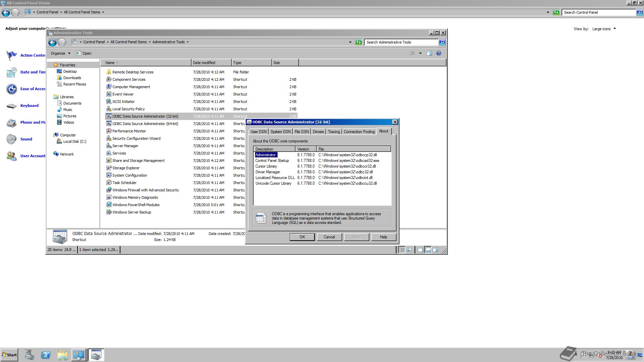Expand address history dropdown in Administrative Tools
The height and width of the screenshot is (362, 644).
(x=350, y=42)
